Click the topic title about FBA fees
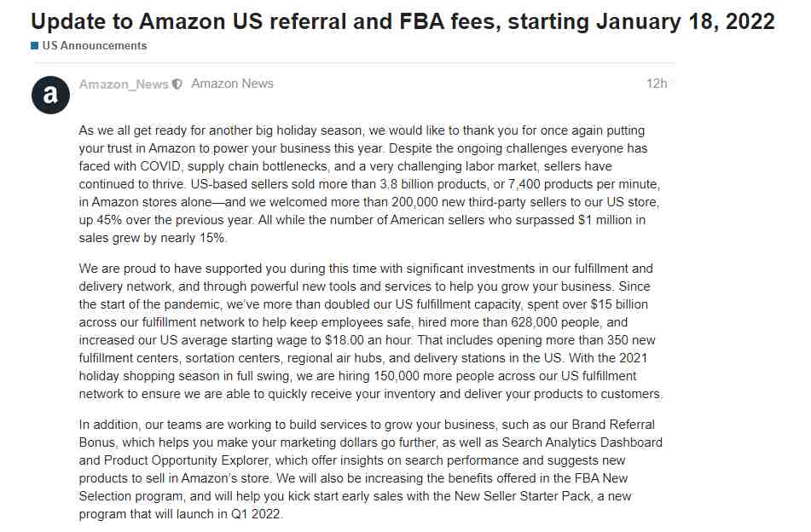Viewport: 811px width, 532px height. tap(403, 21)
